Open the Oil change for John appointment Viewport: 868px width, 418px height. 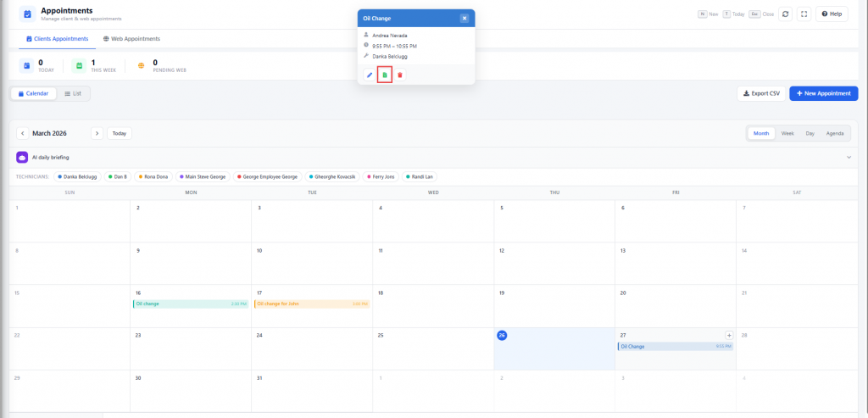[311, 304]
